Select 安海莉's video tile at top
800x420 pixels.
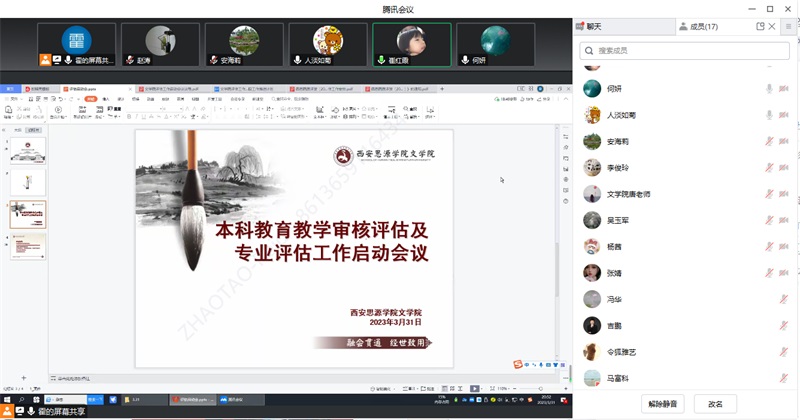click(244, 44)
